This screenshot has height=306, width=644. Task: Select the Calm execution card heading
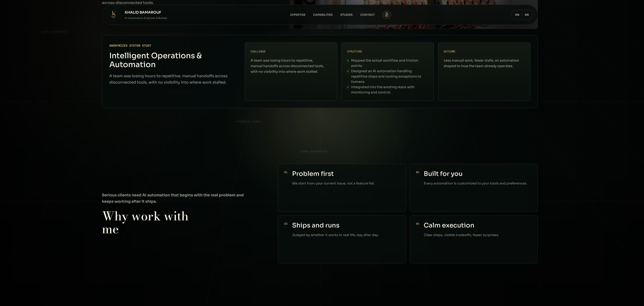449,225
